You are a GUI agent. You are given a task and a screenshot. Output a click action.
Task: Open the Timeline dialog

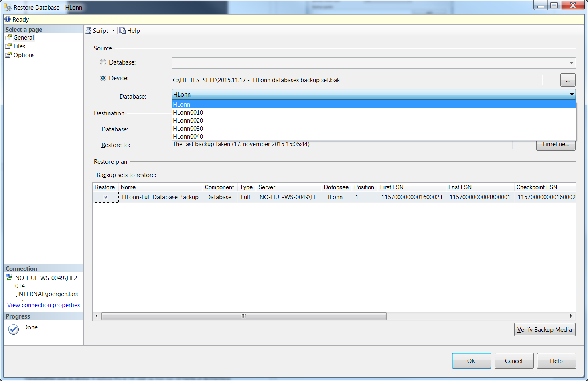556,145
